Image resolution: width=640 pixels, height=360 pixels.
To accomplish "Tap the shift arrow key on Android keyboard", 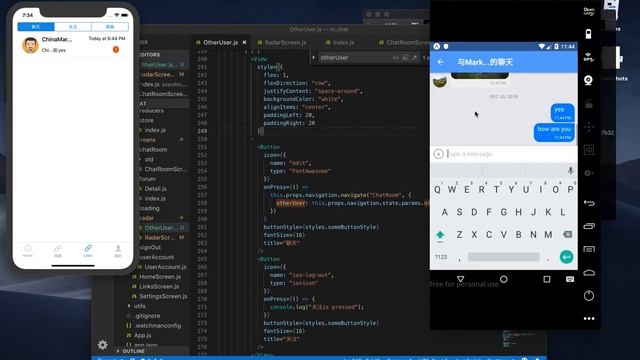I will click(440, 235).
